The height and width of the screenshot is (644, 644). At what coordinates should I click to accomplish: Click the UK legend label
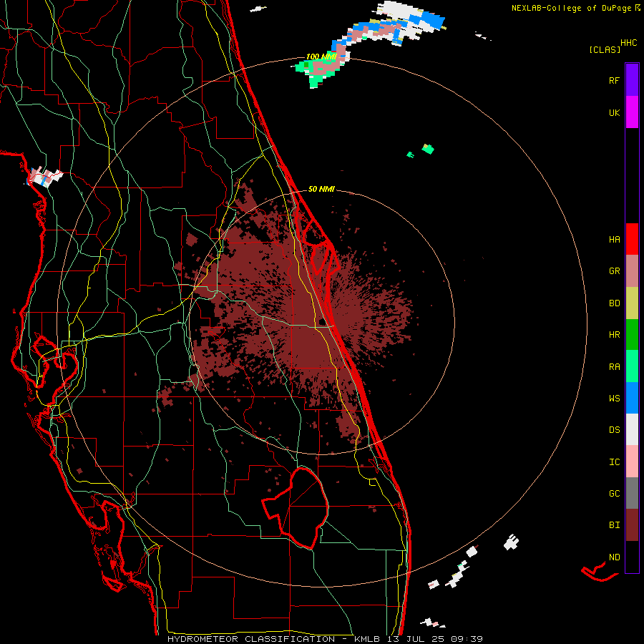pyautogui.click(x=614, y=112)
